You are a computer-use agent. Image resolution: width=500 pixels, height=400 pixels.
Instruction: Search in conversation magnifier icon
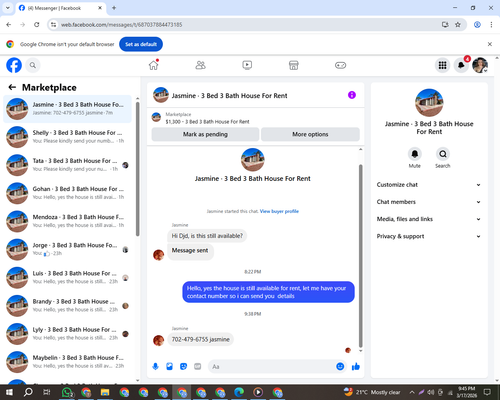[443, 154]
